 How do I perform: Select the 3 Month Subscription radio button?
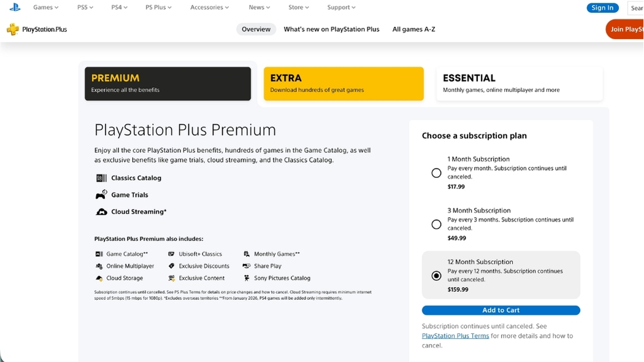click(x=436, y=225)
